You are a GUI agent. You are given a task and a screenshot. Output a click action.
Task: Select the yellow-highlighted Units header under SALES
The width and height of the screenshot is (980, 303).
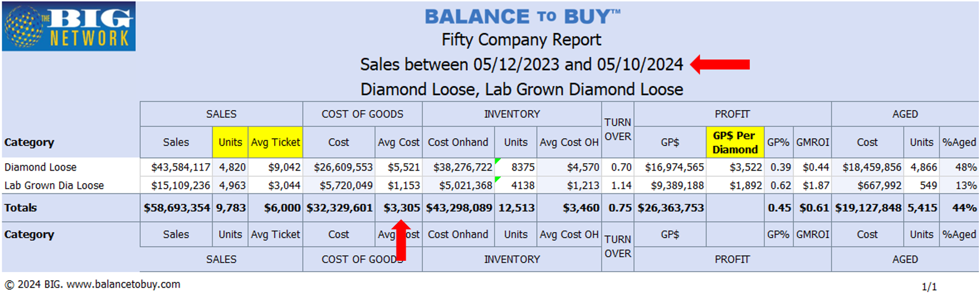tap(230, 142)
